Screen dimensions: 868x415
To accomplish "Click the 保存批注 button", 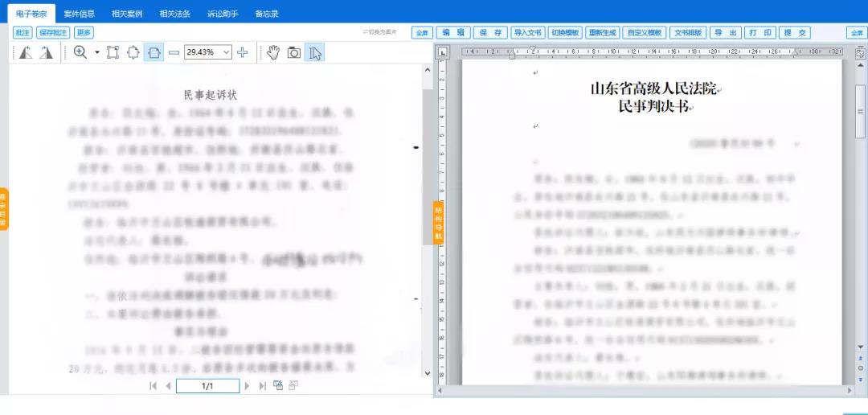I will coord(53,33).
